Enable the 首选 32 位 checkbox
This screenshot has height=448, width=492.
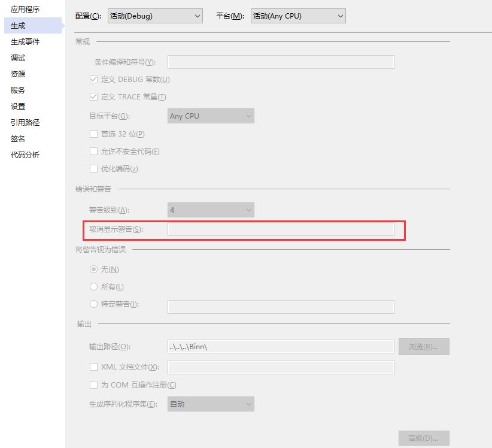click(x=93, y=134)
